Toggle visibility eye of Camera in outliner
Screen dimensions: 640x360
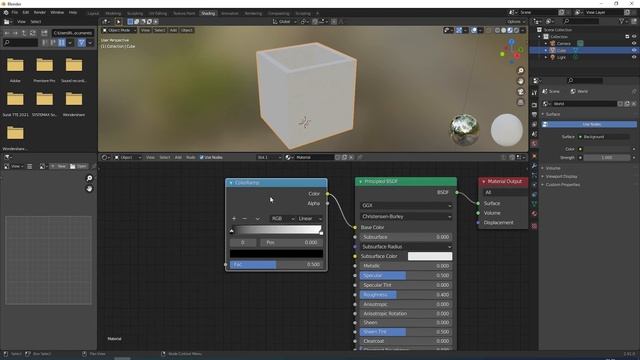(x=634, y=43)
